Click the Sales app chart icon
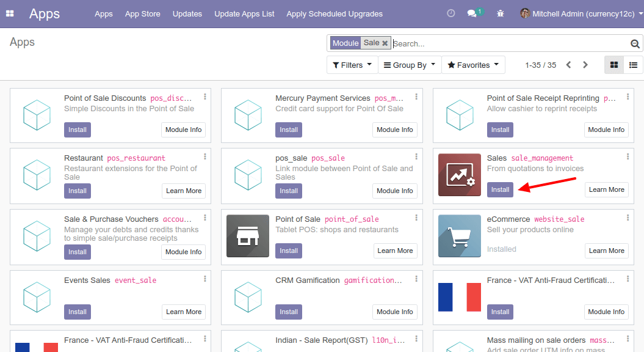 (x=460, y=175)
